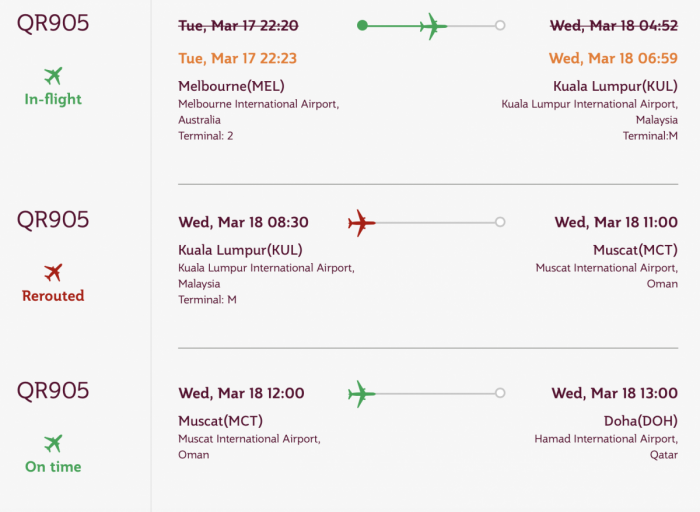Click the arrival circle on Muscat leg
700x512 pixels.
coord(500,222)
